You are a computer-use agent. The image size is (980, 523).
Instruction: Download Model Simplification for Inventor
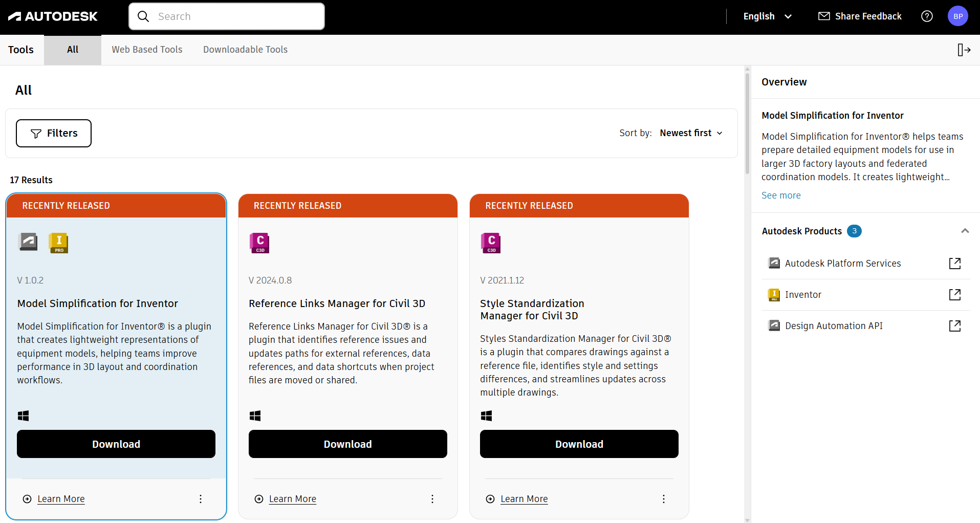pyautogui.click(x=116, y=444)
